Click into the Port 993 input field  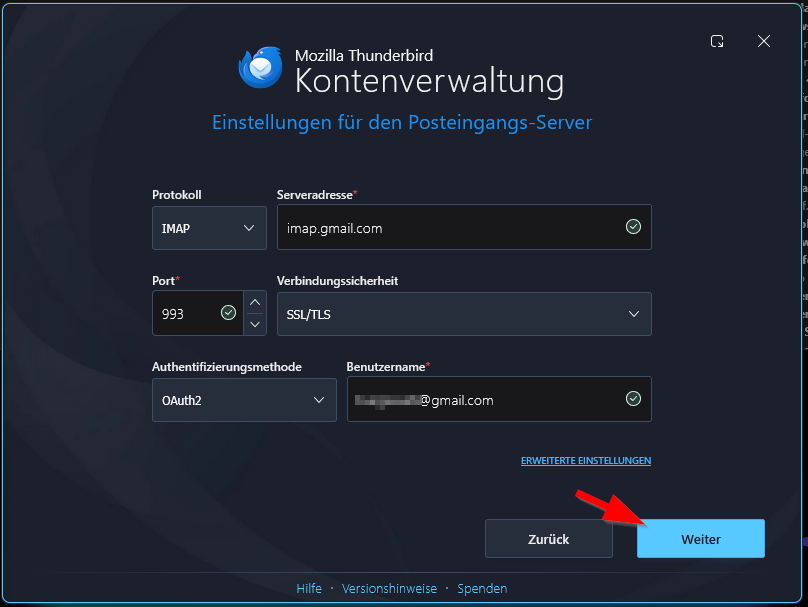click(198, 313)
